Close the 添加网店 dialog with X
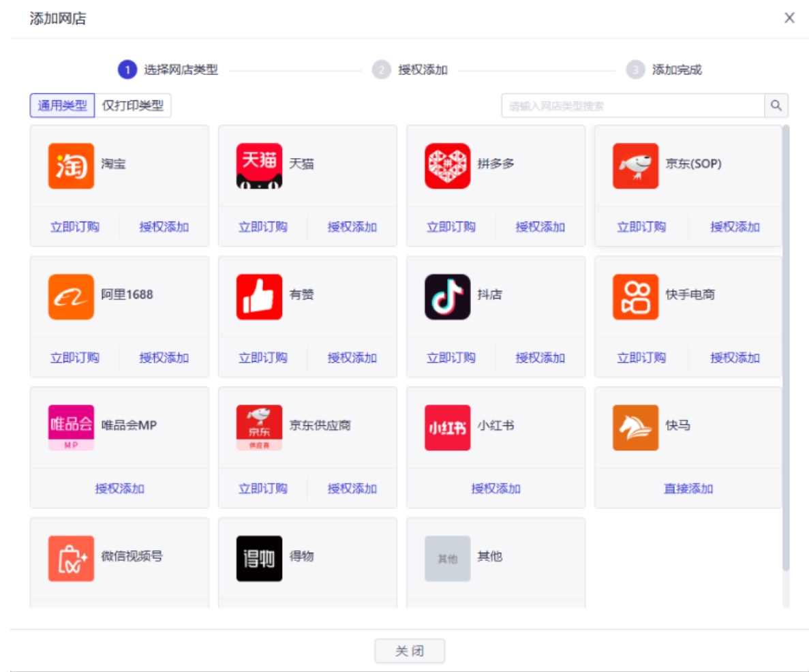The width and height of the screenshot is (809, 672). point(789,18)
